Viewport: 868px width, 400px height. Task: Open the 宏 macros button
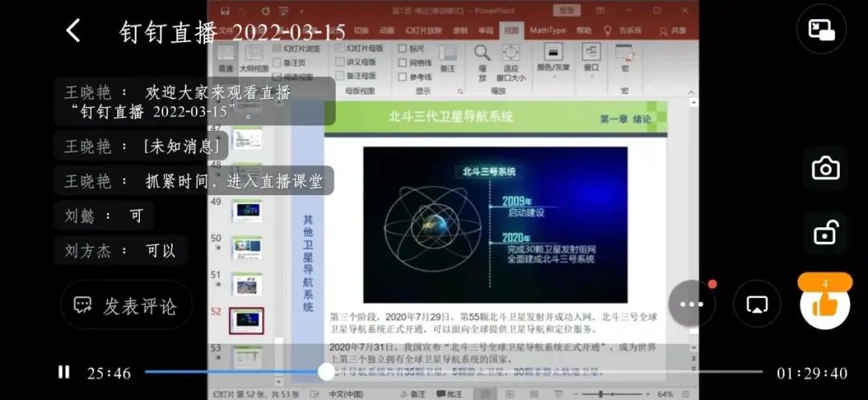coord(624,68)
